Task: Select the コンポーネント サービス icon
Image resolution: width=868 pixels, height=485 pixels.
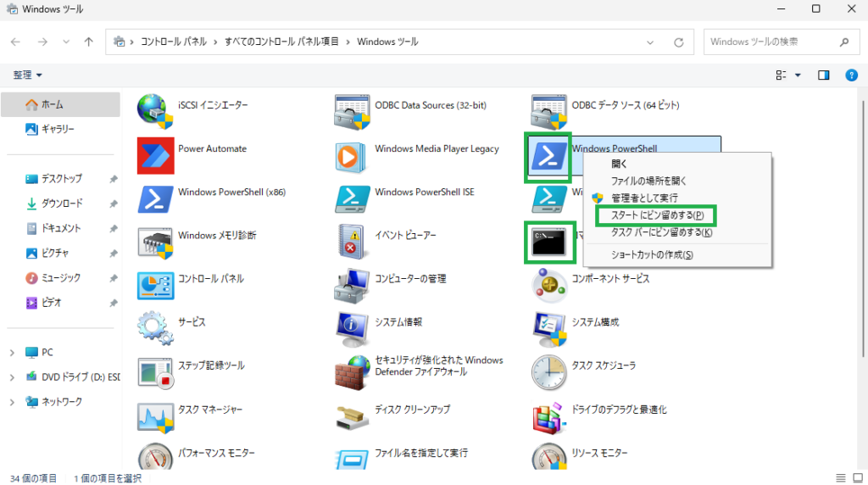Action: 548,285
